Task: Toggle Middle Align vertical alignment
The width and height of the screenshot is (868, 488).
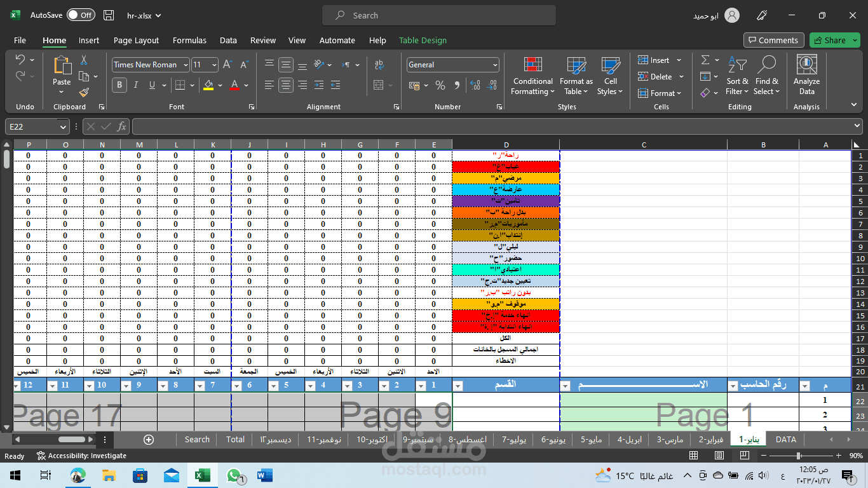Action: pos(286,65)
